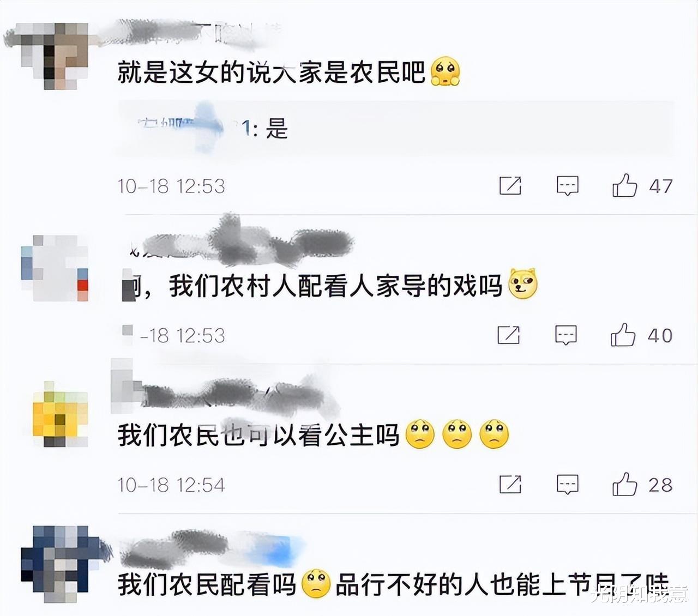Image resolution: width=698 pixels, height=616 pixels.
Task: Open reply bubble on 公主 comment
Action: click(567, 484)
